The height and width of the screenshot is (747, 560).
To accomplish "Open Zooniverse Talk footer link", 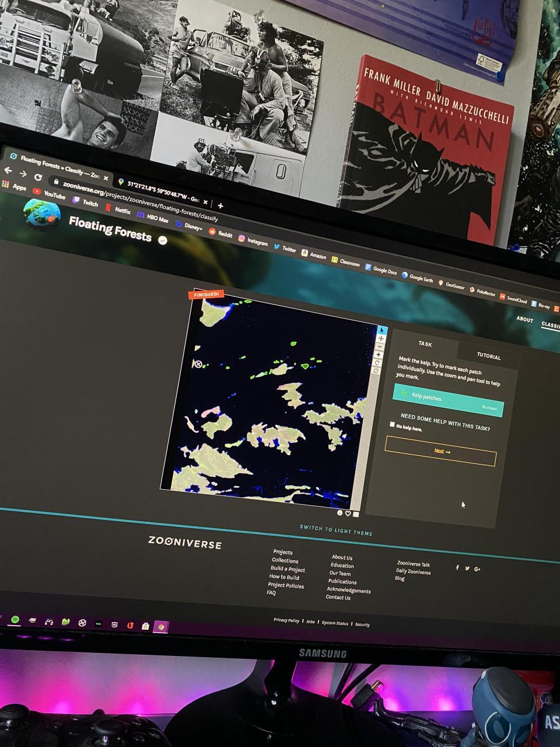I will (413, 564).
